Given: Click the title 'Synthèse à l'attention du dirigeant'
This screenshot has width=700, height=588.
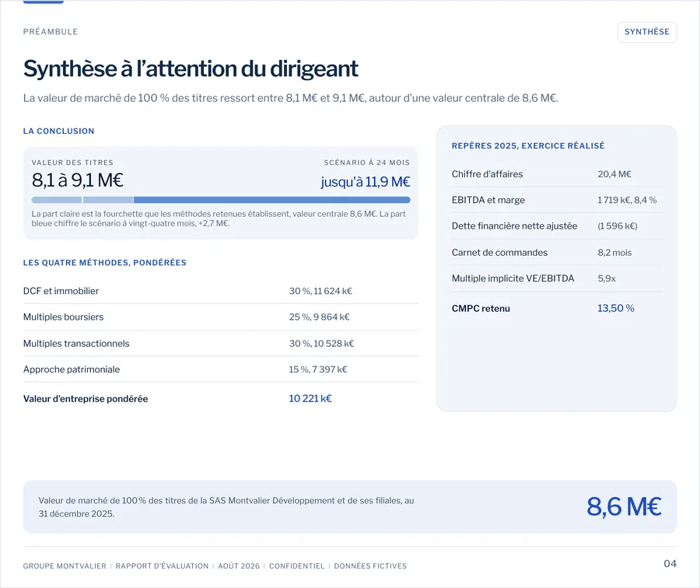Looking at the screenshot, I should point(191,68).
